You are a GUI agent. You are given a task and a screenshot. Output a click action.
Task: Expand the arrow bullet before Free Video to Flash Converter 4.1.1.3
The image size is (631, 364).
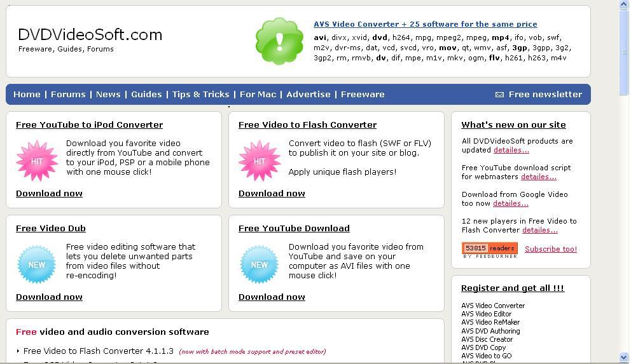coord(18,351)
